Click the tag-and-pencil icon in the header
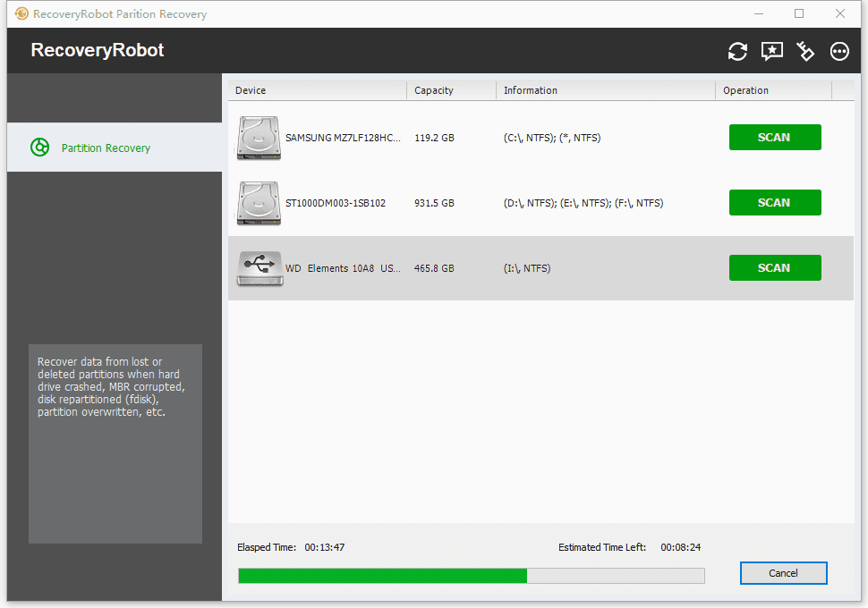This screenshot has width=868, height=608. (x=805, y=52)
